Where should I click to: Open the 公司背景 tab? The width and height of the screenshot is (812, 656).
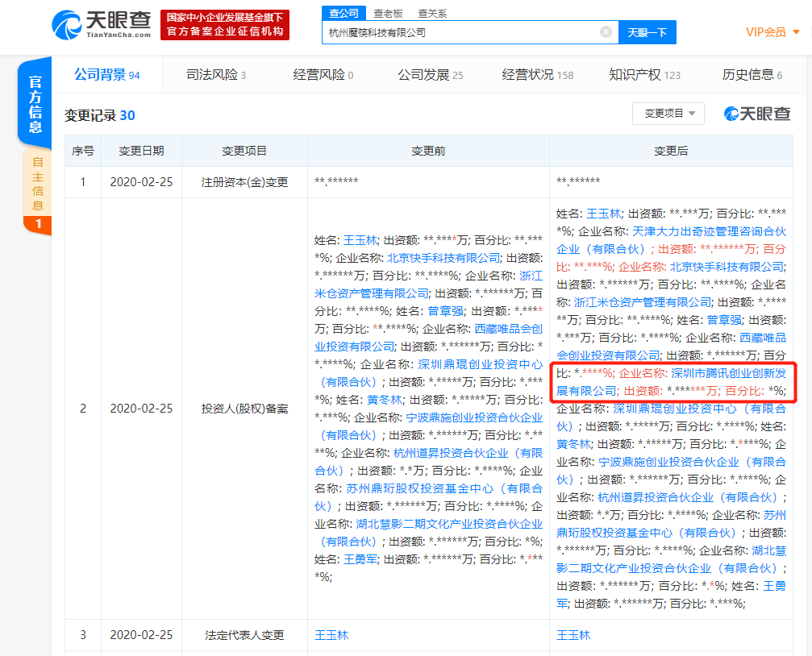coord(107,75)
